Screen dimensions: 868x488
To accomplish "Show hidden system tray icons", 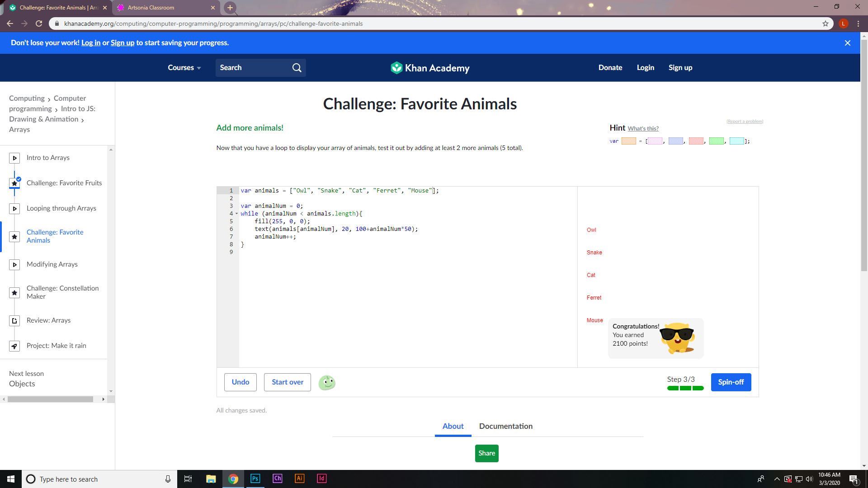I will coord(777,479).
